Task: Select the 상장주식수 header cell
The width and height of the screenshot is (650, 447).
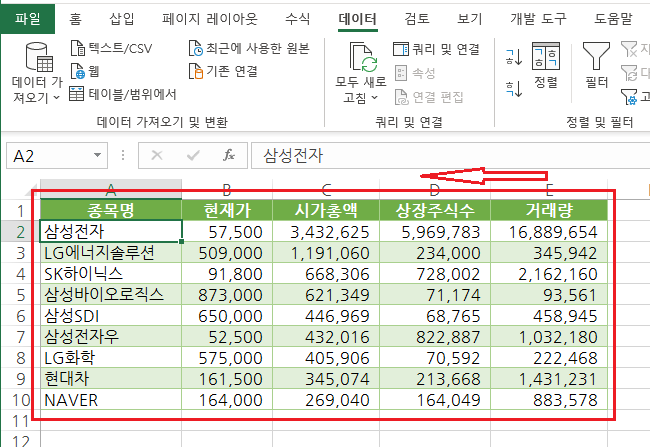Action: 435,210
